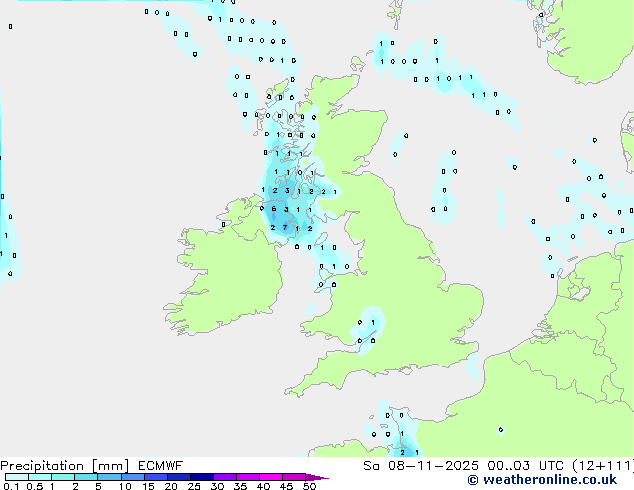Click the rain patch over south Wales
The width and height of the screenshot is (634, 490).
point(367,328)
